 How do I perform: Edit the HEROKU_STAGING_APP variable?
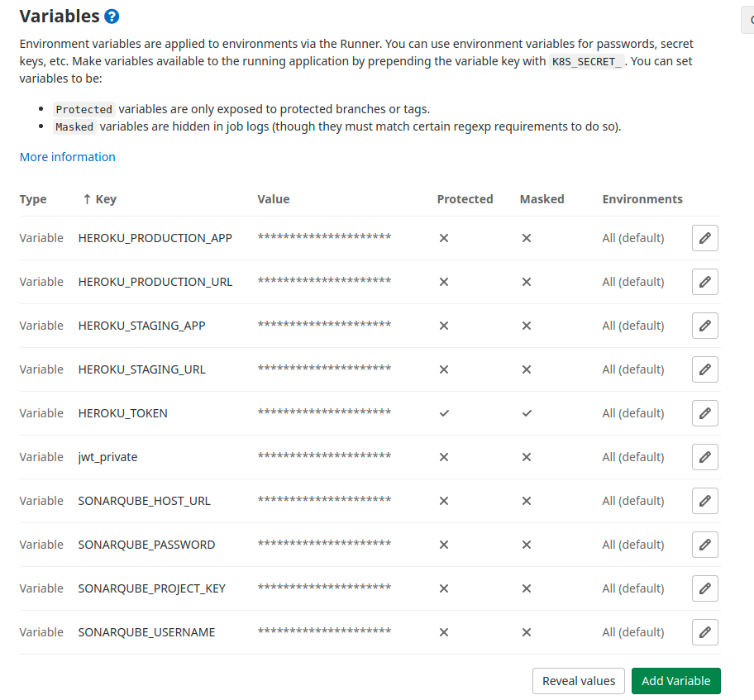point(704,326)
